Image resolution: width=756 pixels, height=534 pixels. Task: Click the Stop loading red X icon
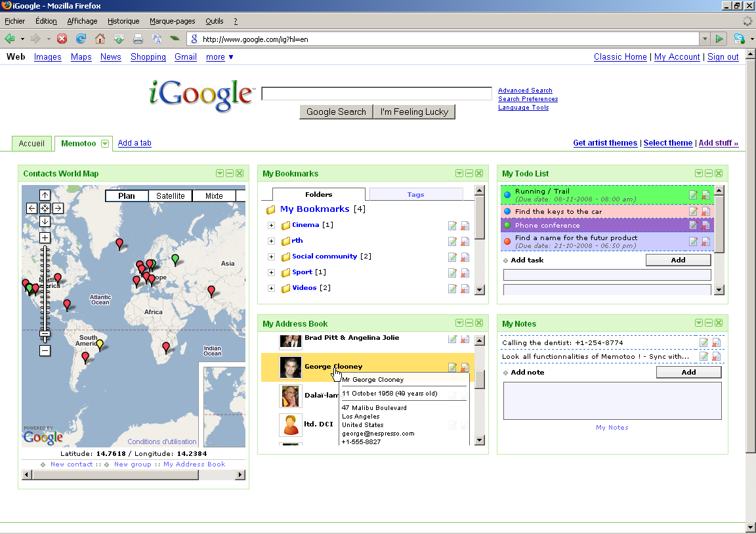click(62, 39)
